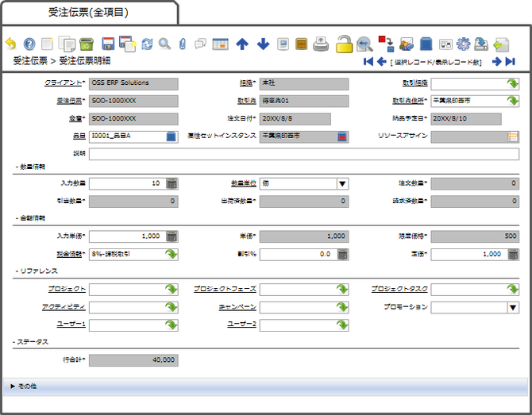The image size is (532, 415).
Task: Select the 受注伝票(全項目) window tab
Action: tap(89, 13)
